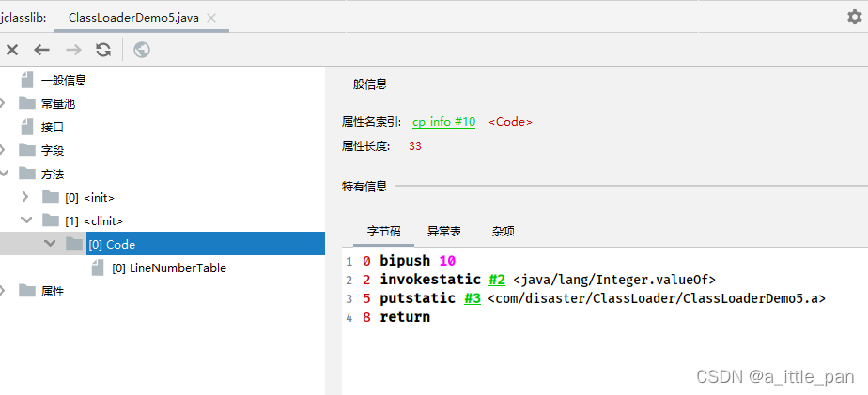Select the 一般信息 tree node
This screenshot has width=868, height=395.
[64, 81]
